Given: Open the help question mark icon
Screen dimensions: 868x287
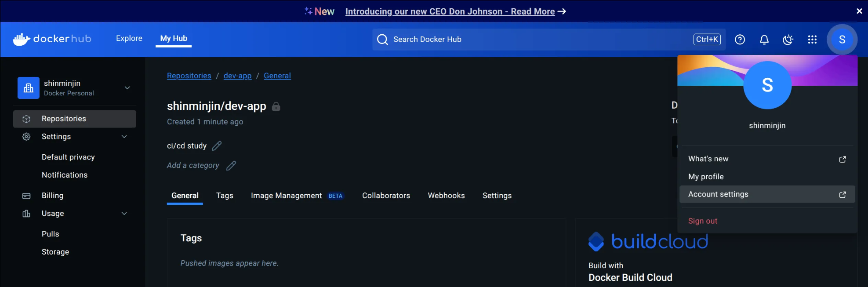Looking at the screenshot, I should [x=740, y=40].
